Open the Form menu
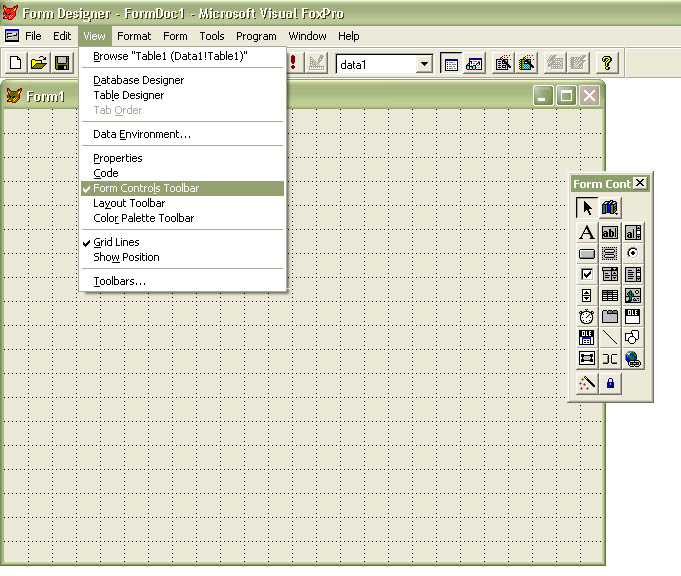The width and height of the screenshot is (681, 576). pos(175,36)
